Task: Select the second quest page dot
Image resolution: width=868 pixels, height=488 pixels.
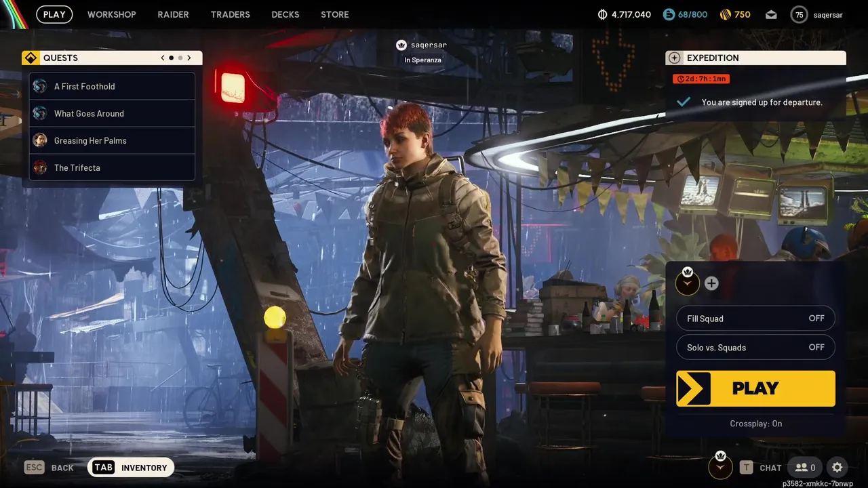Action: coord(180,58)
